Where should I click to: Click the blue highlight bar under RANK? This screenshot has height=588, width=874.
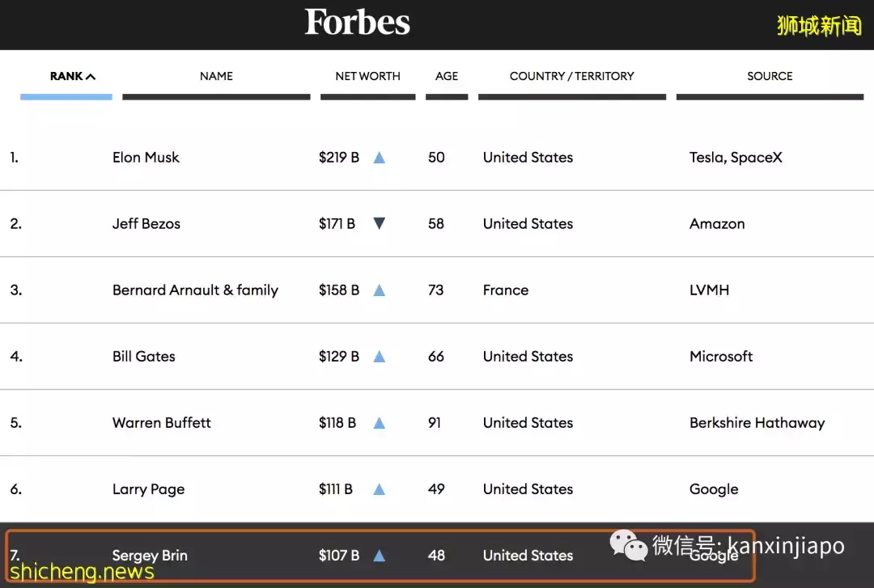[66, 96]
